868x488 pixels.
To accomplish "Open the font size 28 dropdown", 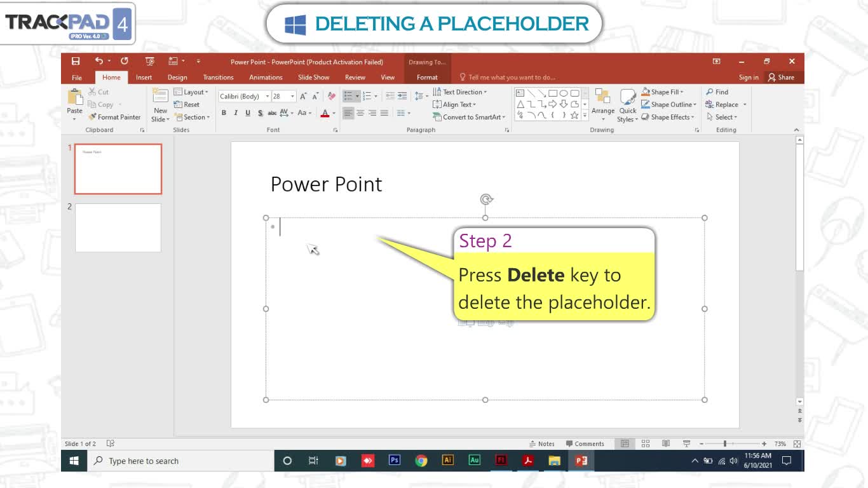I will click(x=293, y=97).
